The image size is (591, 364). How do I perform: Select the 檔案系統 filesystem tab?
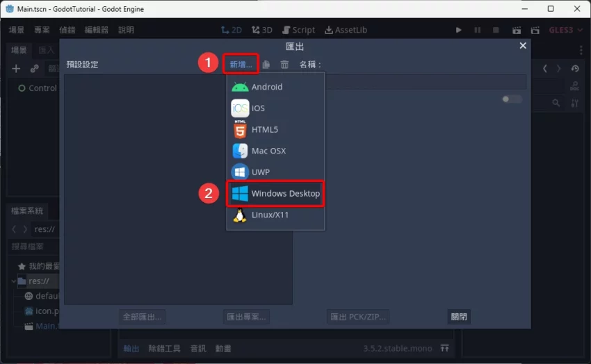click(27, 210)
